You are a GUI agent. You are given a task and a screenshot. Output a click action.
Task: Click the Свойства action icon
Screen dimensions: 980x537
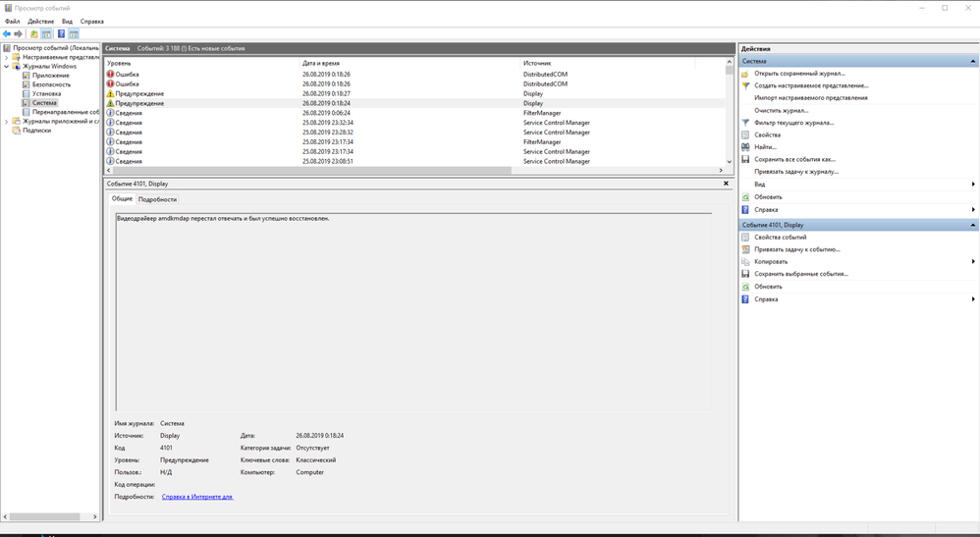[745, 135]
